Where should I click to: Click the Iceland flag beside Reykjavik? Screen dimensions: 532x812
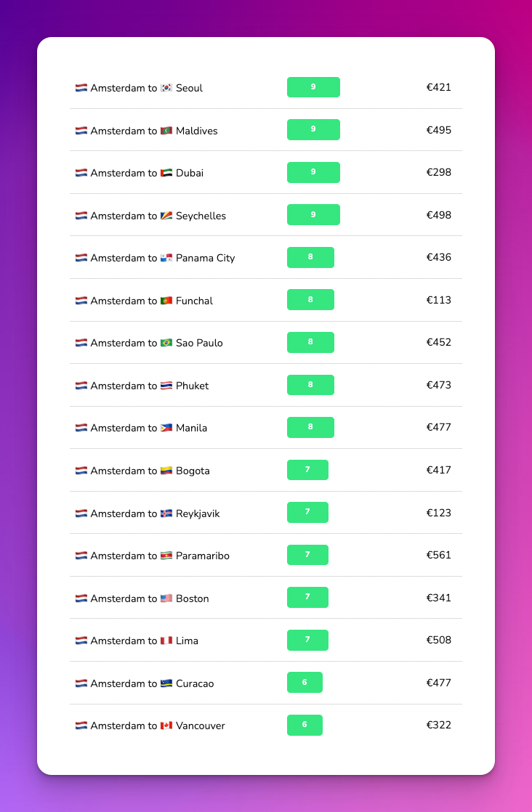[x=166, y=513]
